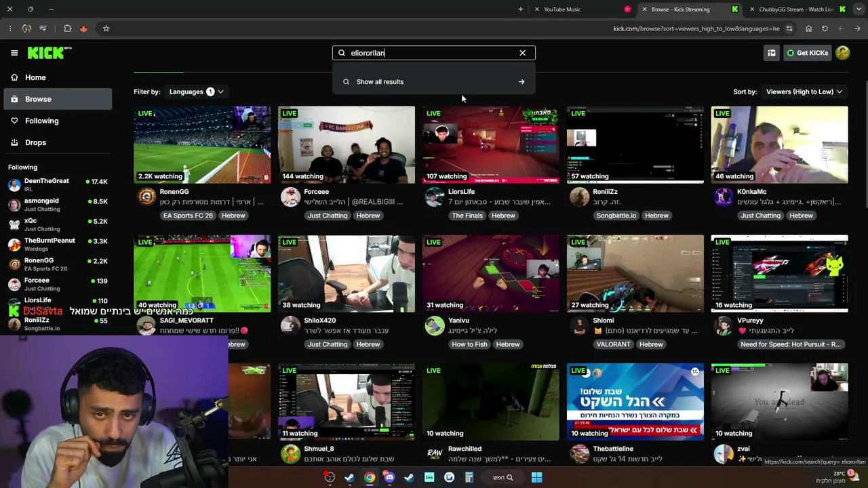Screen dimensions: 868x488
Task: Open a new browser tab with plus
Action: 521,9
